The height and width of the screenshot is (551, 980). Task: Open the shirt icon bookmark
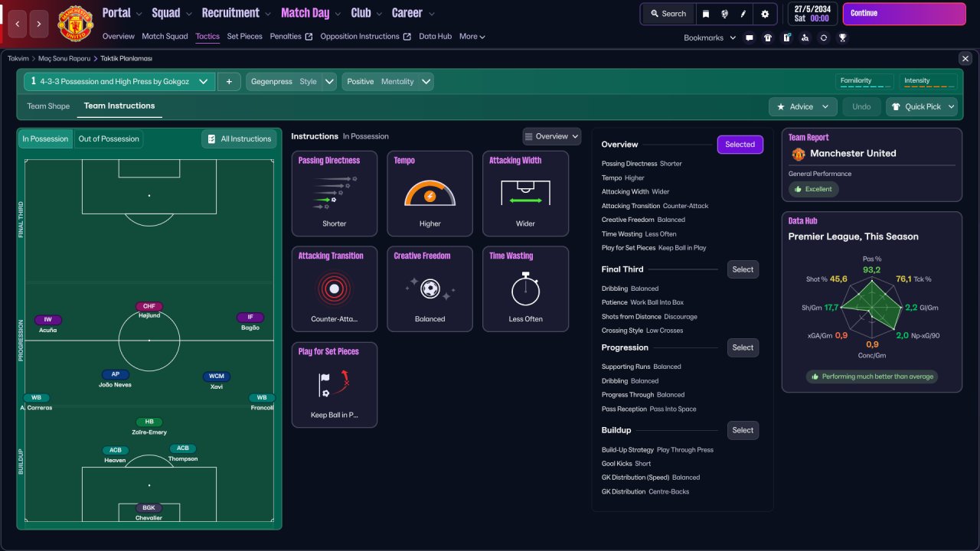point(768,37)
